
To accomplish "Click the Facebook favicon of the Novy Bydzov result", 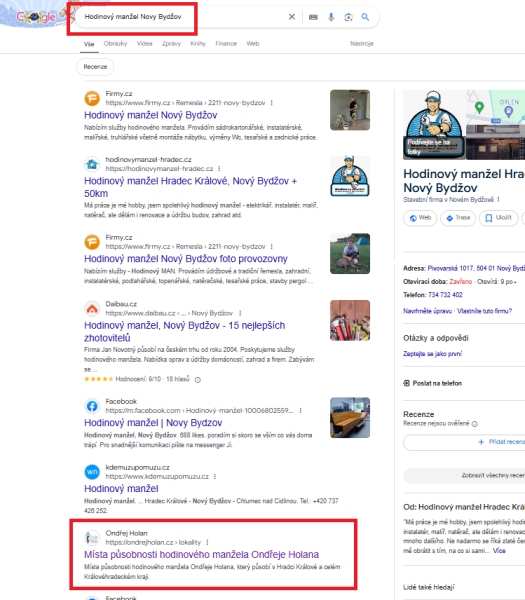I will [x=92, y=406].
